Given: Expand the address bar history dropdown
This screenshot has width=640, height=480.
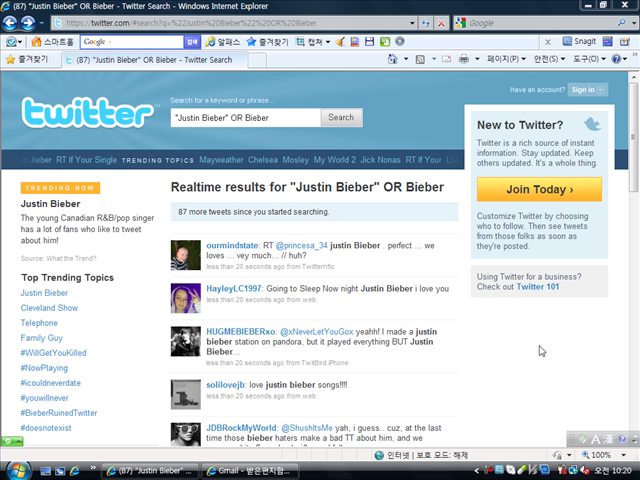Looking at the screenshot, I should tap(412, 23).
